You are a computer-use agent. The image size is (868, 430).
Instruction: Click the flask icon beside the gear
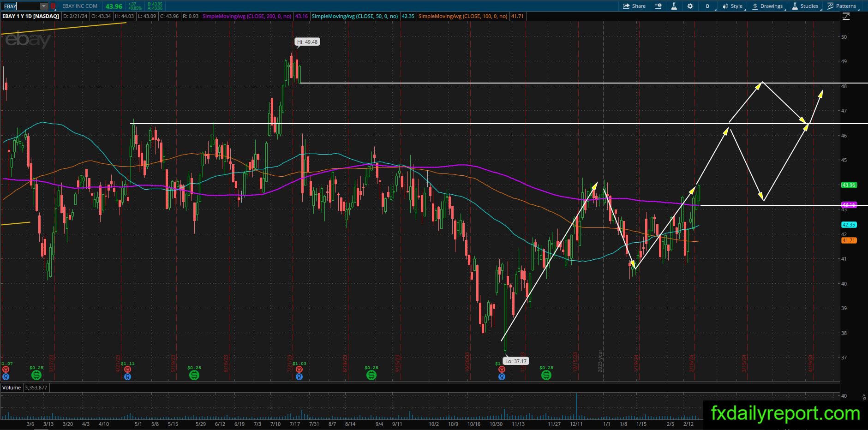[x=674, y=6]
